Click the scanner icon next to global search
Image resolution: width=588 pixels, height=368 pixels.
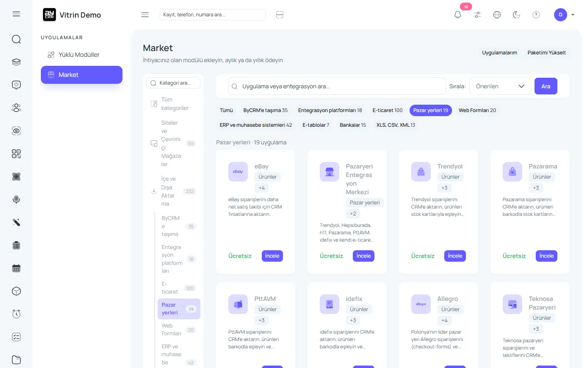[x=280, y=15]
